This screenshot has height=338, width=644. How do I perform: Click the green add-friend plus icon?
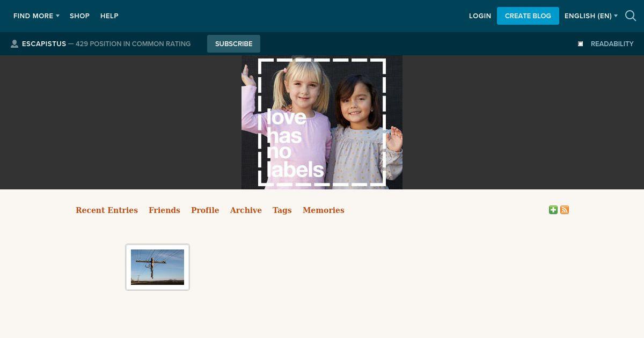coord(553,210)
